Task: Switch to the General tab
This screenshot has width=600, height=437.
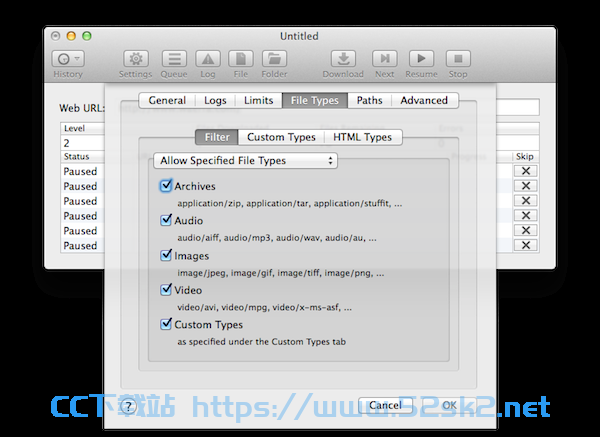Action: pos(167,100)
